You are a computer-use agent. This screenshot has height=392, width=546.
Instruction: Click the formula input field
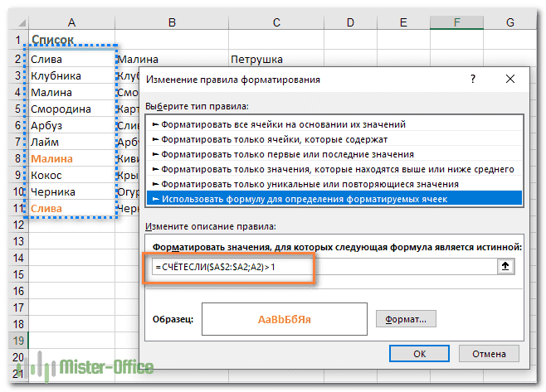(x=324, y=267)
